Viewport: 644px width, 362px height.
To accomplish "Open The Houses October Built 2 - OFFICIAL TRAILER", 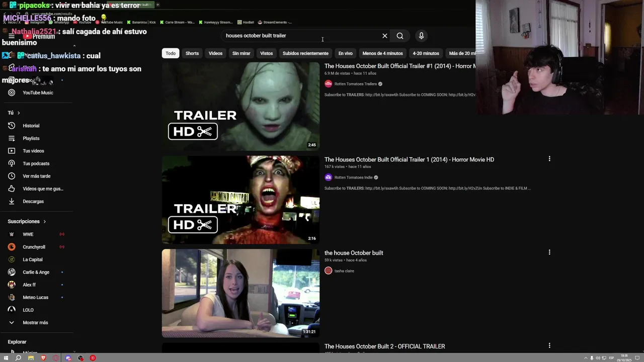I will (x=384, y=346).
